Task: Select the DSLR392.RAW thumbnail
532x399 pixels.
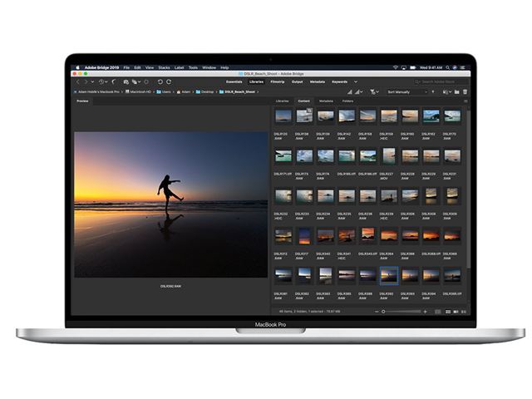Action: pyautogui.click(x=388, y=275)
